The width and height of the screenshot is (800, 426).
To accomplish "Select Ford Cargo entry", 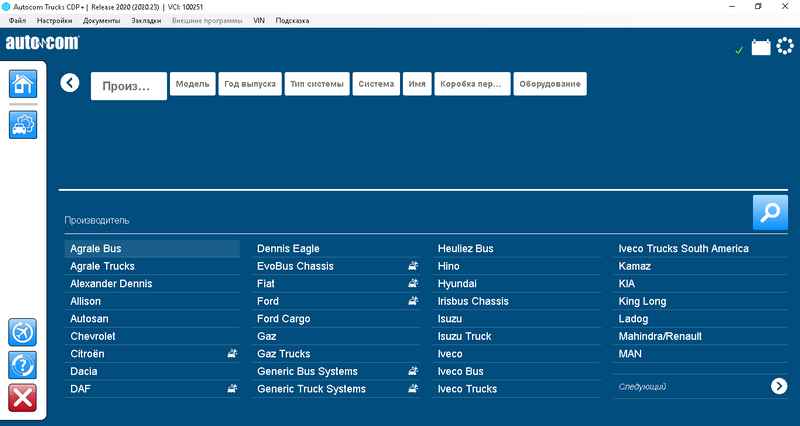I will (x=337, y=319).
